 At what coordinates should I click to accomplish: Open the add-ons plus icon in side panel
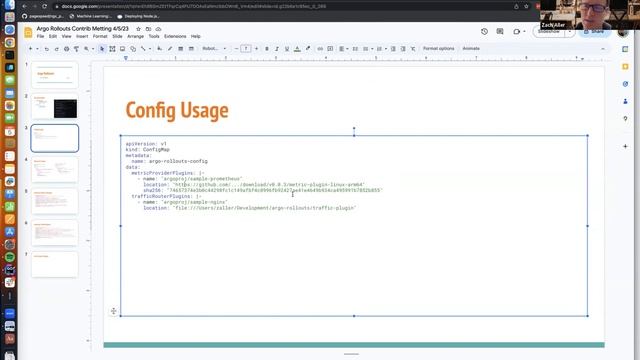[x=625, y=146]
